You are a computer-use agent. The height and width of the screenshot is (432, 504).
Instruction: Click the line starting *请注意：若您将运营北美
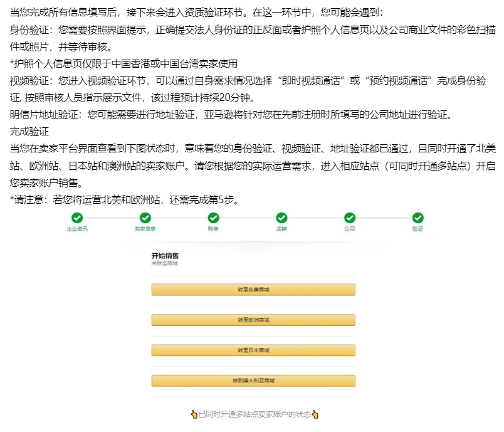[x=125, y=199]
